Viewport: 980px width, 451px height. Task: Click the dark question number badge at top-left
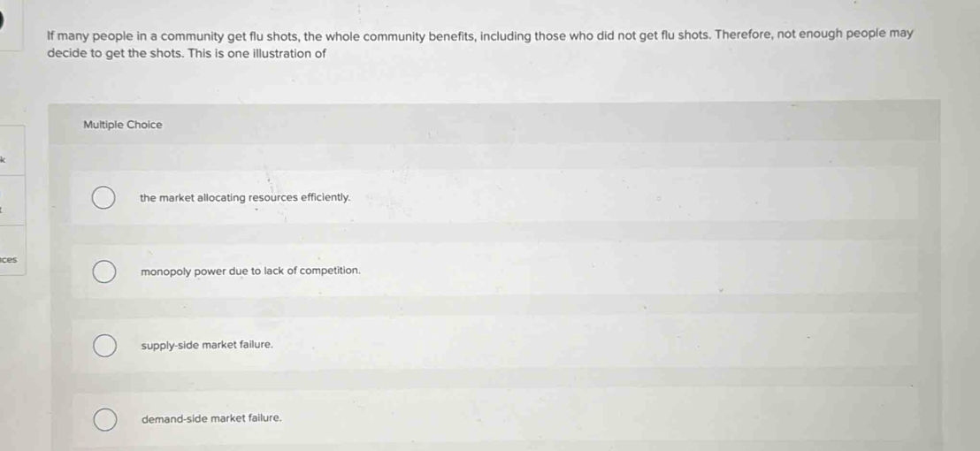point(2,20)
